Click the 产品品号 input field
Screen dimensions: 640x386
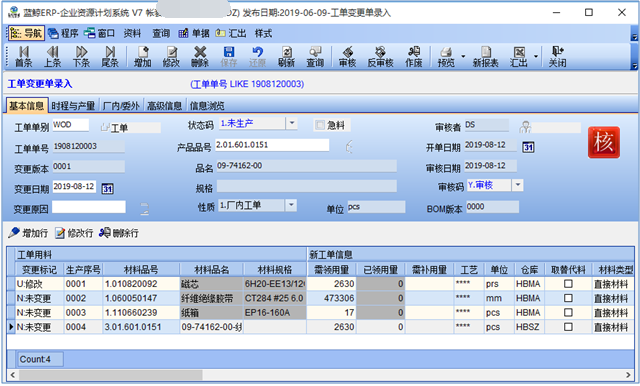click(272, 145)
